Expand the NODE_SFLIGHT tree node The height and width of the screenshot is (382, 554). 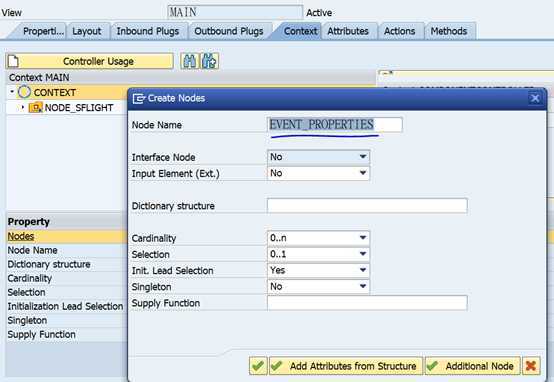coord(23,107)
